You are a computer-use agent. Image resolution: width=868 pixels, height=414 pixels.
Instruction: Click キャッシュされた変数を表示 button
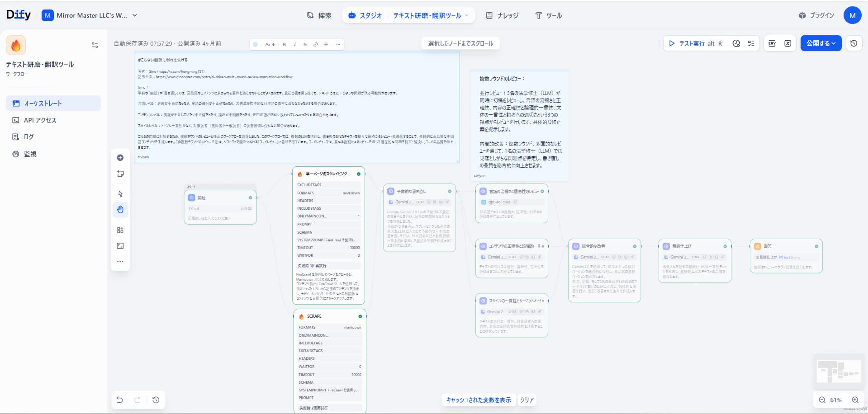coord(478,400)
